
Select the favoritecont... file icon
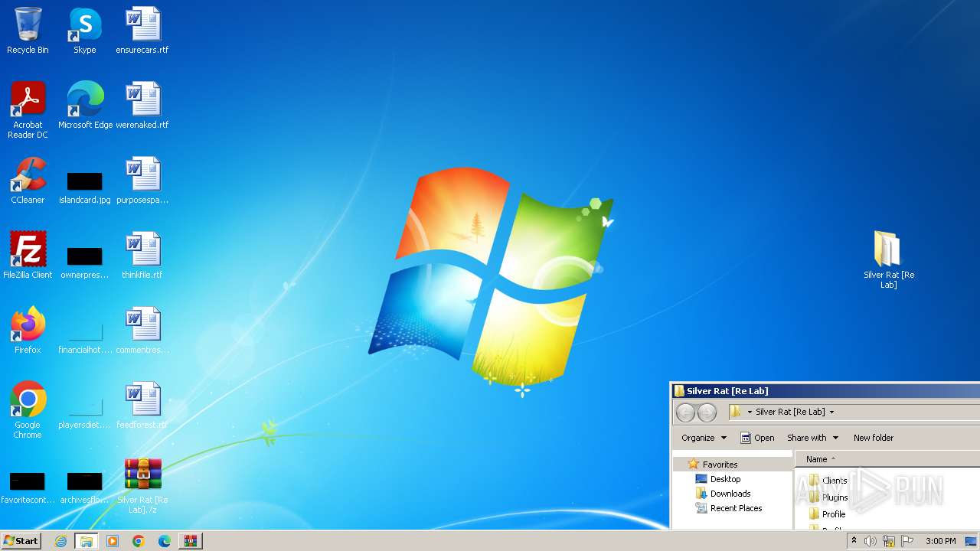pyautogui.click(x=28, y=488)
